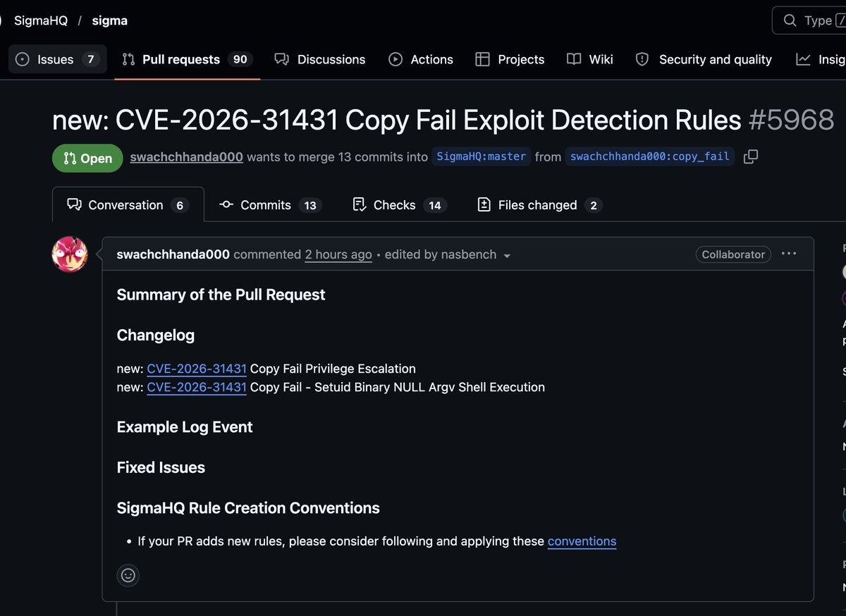Add a reaction with smiley icon

click(x=128, y=575)
